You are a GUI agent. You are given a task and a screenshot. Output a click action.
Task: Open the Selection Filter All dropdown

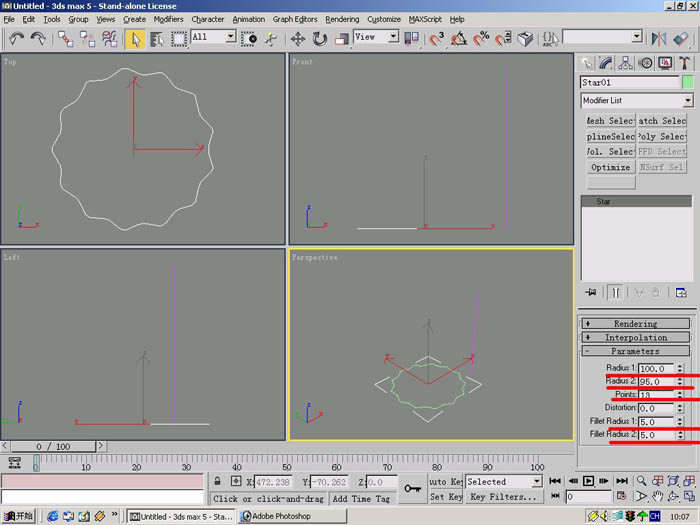tap(230, 36)
